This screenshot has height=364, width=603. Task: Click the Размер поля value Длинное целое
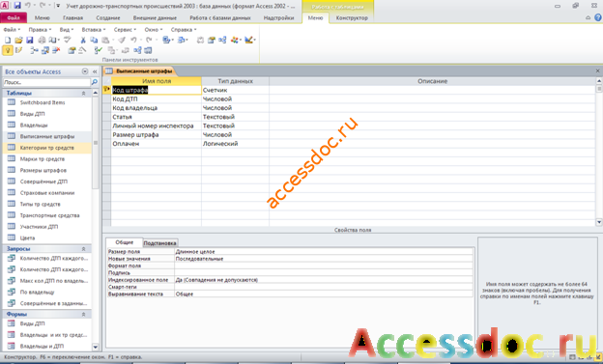(324, 251)
